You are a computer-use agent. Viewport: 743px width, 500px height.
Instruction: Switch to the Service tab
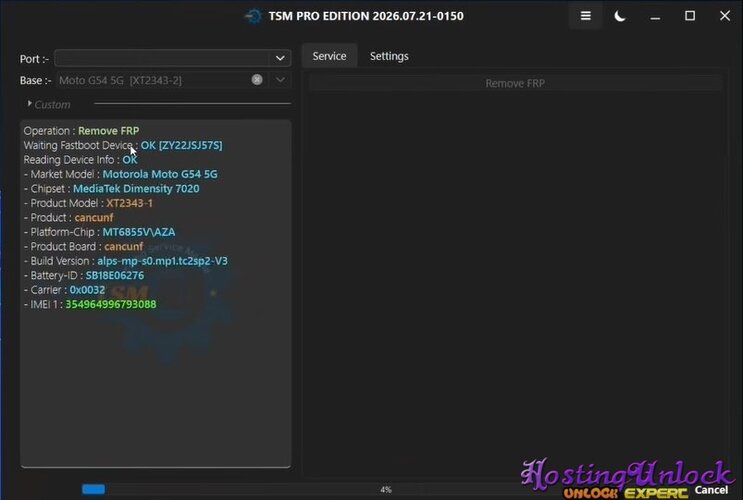coord(329,56)
